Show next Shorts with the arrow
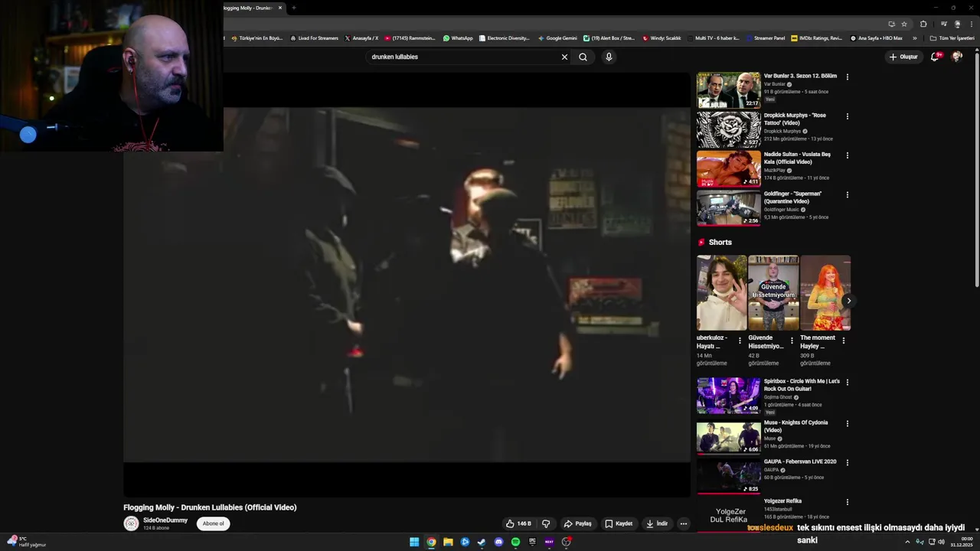This screenshot has width=980, height=551. tap(848, 301)
